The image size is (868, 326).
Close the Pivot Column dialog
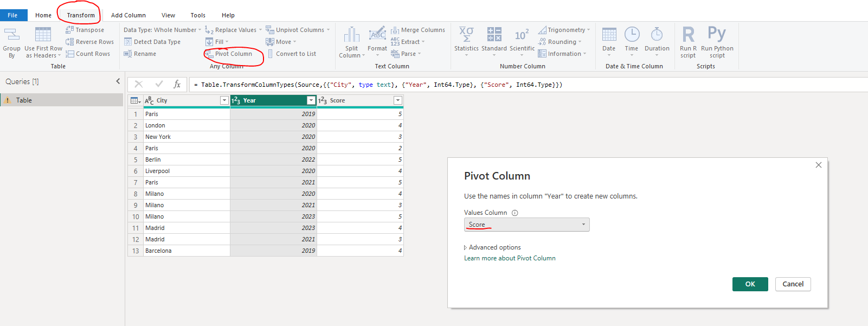tap(819, 165)
